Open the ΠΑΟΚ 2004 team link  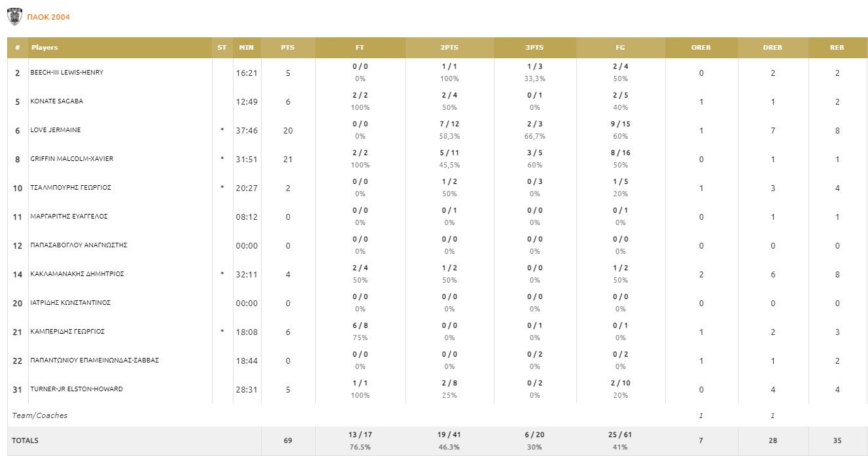48,17
